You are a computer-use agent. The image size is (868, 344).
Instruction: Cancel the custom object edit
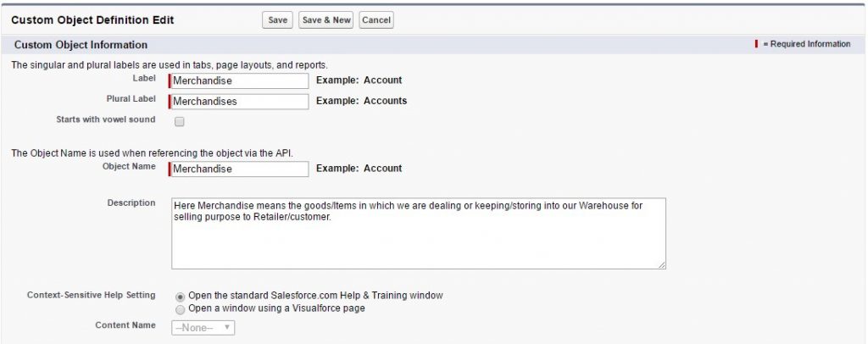(x=376, y=20)
